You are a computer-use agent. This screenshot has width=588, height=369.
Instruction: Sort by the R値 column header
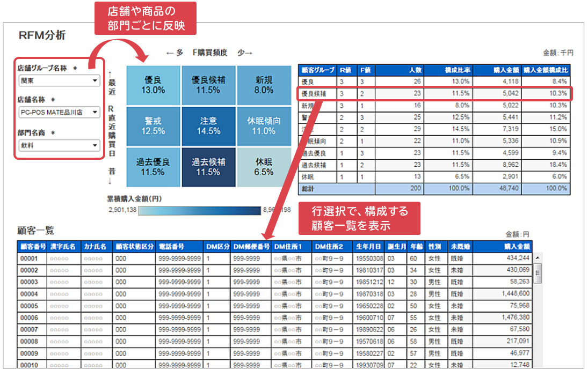[x=347, y=70]
